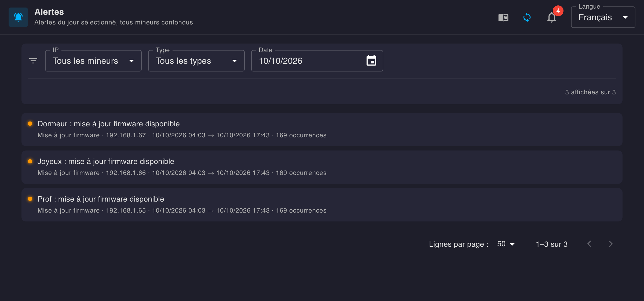
Task: Click orange status dot of Joyeux alert
Action: [x=30, y=161]
